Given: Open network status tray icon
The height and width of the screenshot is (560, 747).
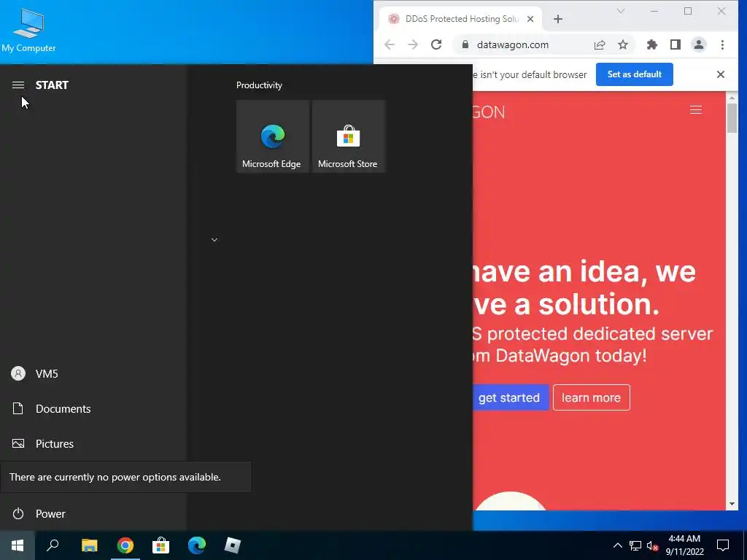Looking at the screenshot, I should pos(635,545).
